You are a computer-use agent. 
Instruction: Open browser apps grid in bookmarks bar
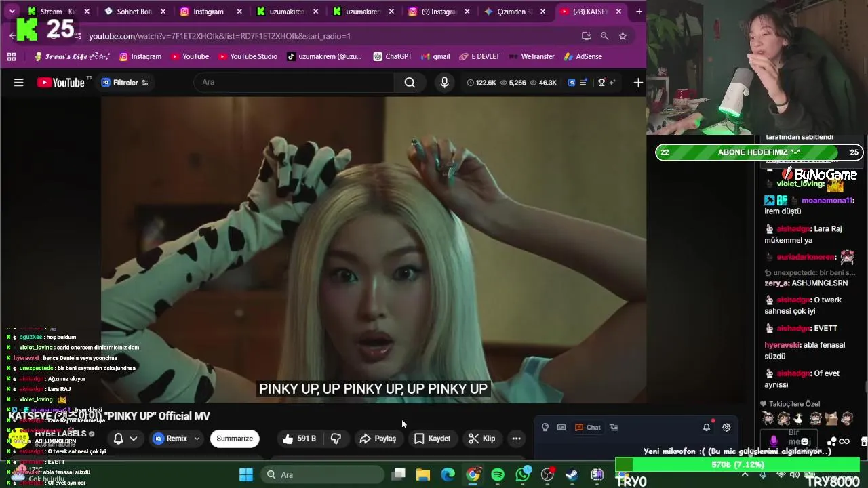12,56
